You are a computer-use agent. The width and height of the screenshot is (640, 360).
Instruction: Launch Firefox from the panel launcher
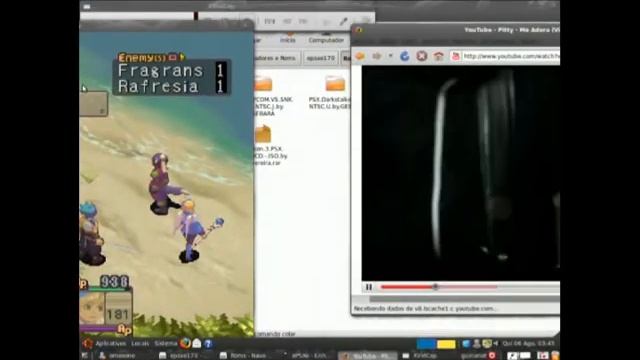tap(185, 343)
